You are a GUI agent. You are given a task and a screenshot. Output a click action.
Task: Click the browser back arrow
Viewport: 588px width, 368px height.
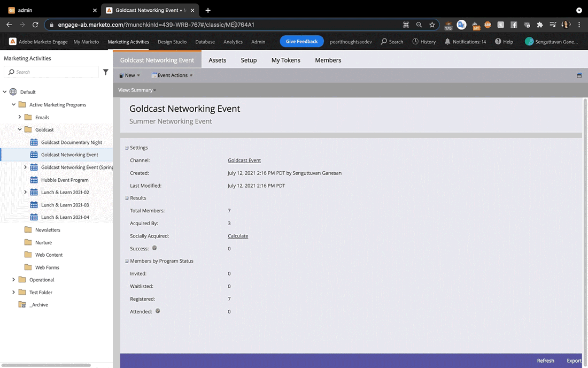10,25
